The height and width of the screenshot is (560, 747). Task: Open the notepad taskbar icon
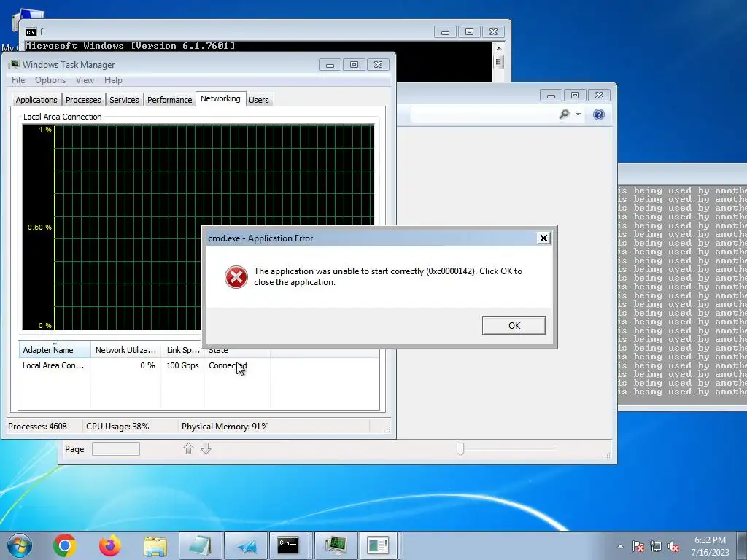[201, 545]
